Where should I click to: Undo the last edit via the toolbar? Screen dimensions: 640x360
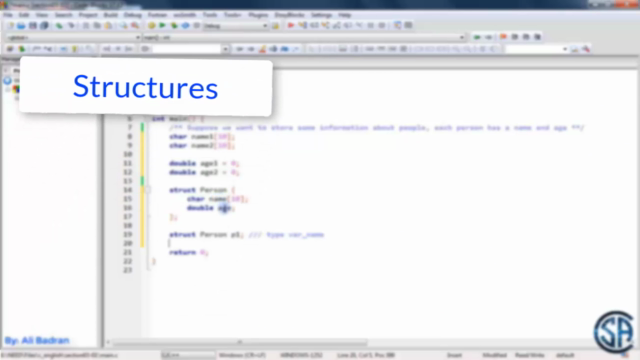click(60, 26)
